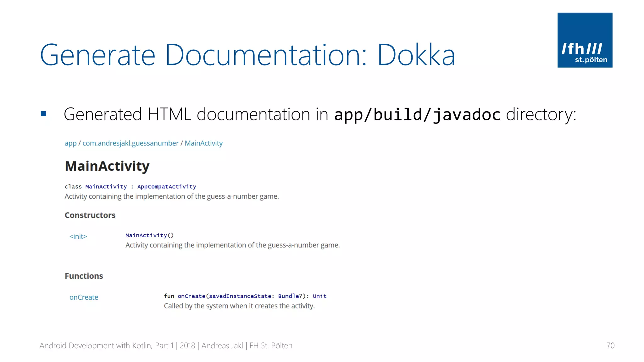The height and width of the screenshot is (362, 644).
Task: Click the Functions section heading
Action: [x=84, y=276]
